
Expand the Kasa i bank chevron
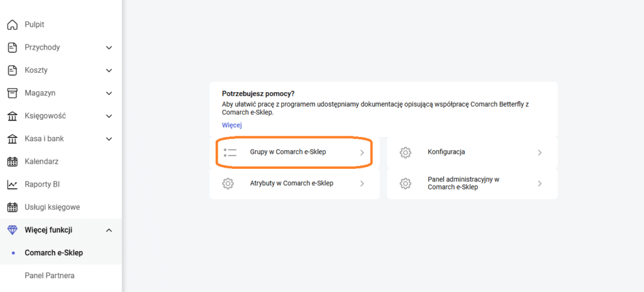pyautogui.click(x=109, y=139)
